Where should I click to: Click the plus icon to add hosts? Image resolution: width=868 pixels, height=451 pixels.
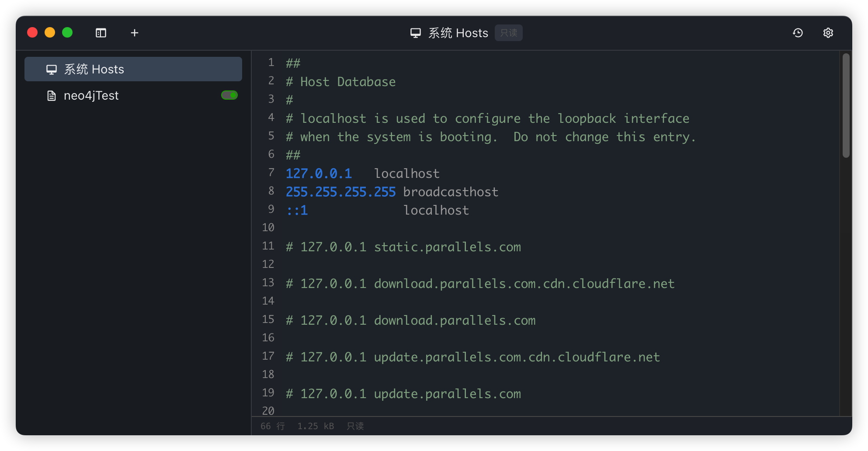[x=135, y=33]
